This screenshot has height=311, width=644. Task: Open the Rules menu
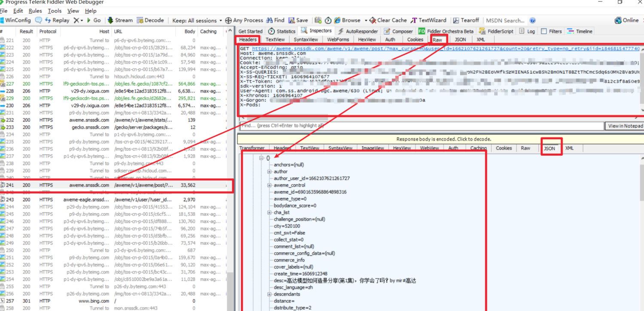(35, 11)
